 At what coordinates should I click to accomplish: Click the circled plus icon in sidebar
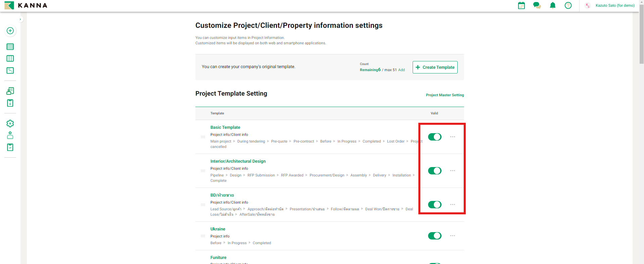click(x=10, y=31)
